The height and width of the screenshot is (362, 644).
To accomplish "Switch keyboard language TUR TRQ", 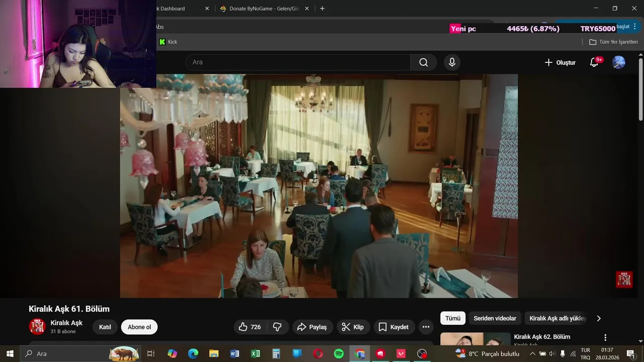I will pos(586,354).
